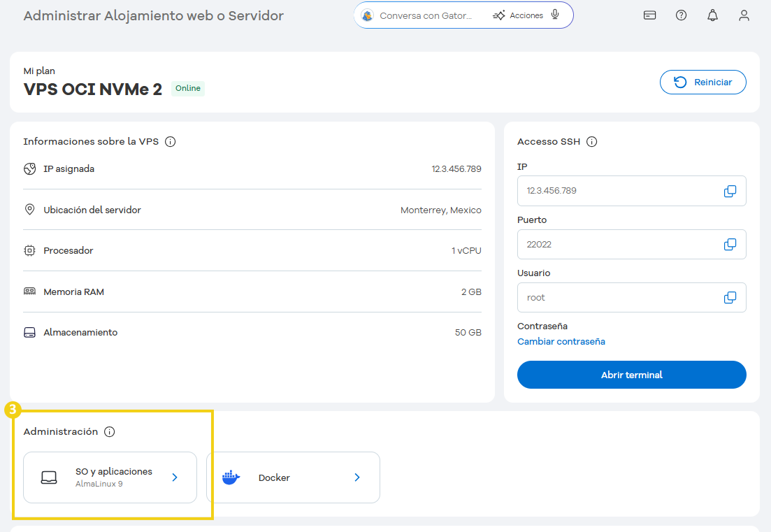Viewport: 771px width, 532px height.
Task: Open the help question mark icon
Action: click(681, 15)
